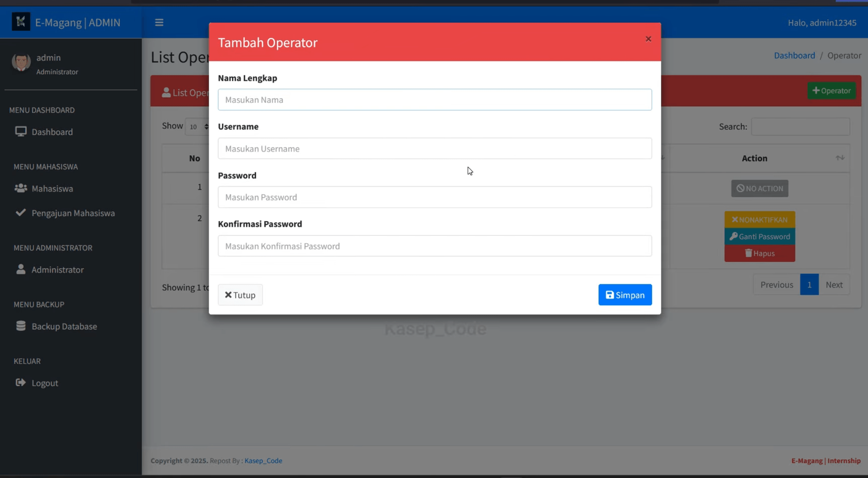The height and width of the screenshot is (478, 868).
Task: Click the Next pagination button
Action: click(834, 284)
